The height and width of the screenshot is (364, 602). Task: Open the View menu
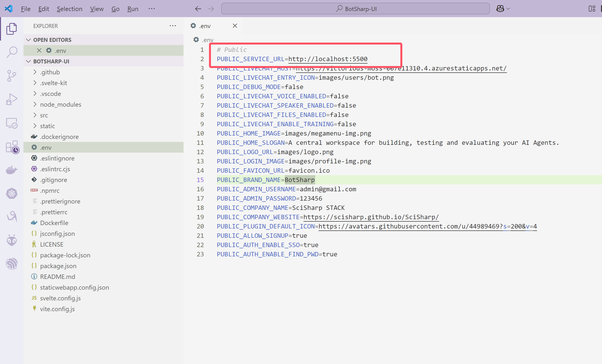tap(97, 9)
